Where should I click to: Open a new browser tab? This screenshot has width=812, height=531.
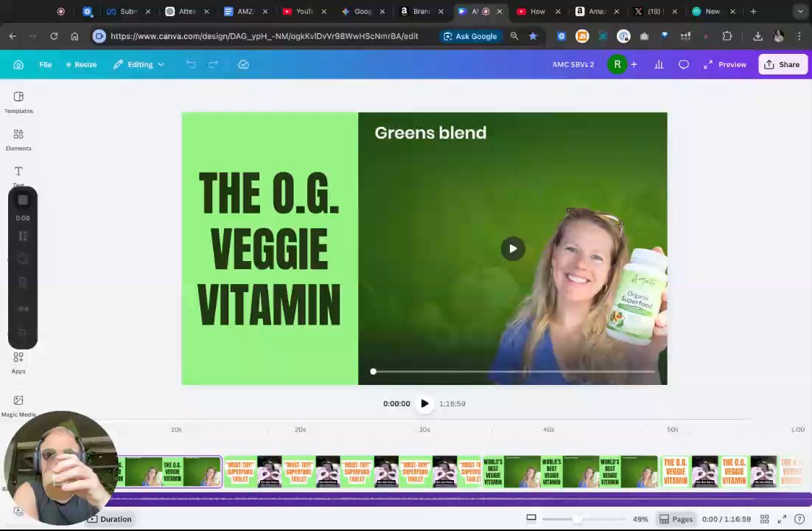754,11
